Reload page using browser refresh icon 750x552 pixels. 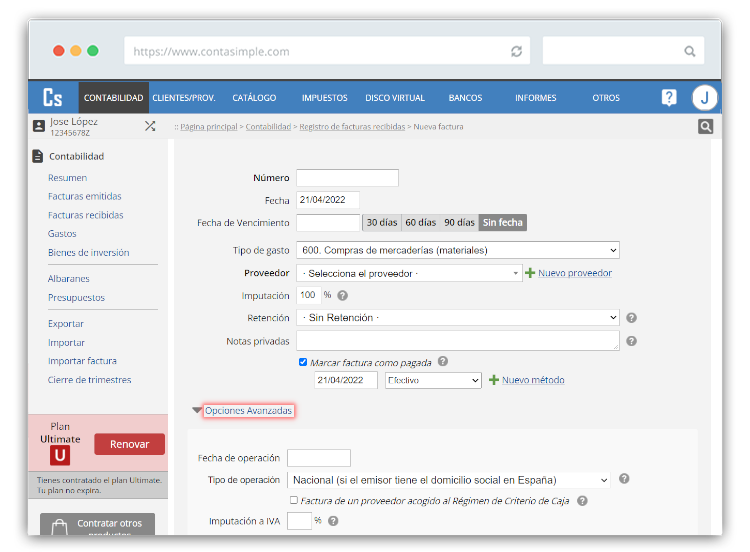click(x=516, y=51)
